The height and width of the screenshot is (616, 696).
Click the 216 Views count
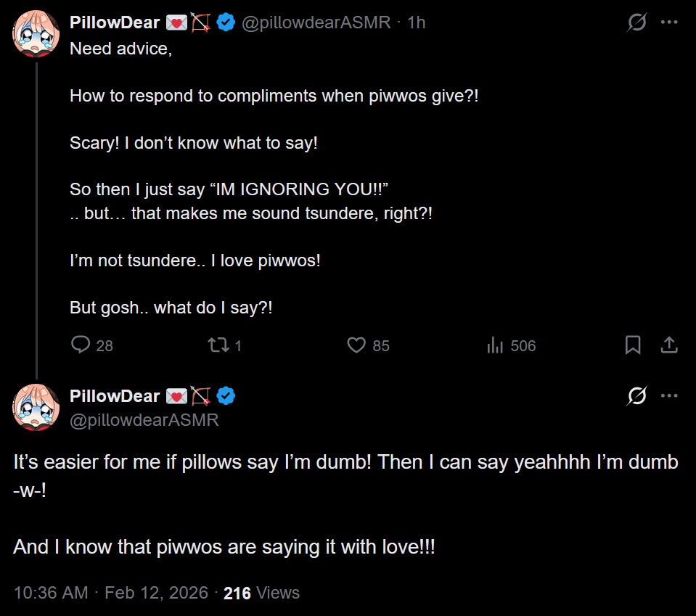tap(261, 593)
